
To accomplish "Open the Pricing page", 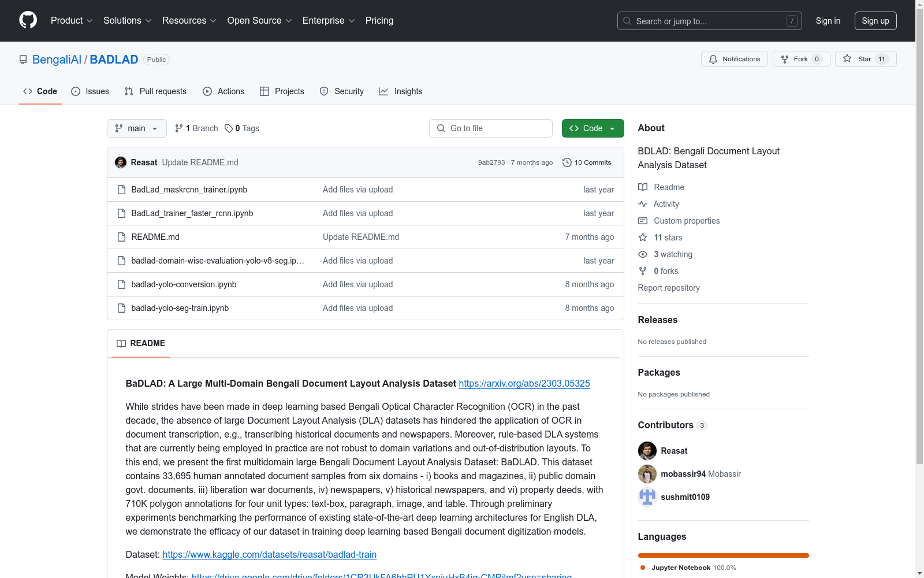I will point(379,21).
